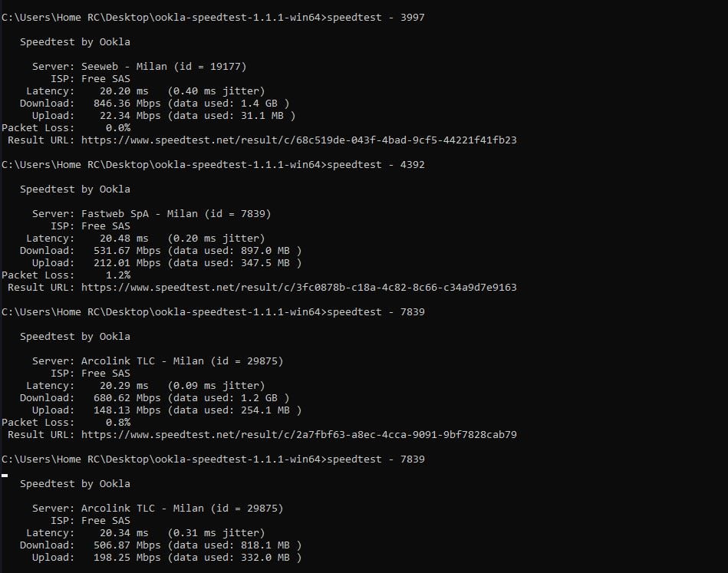Click the blinking terminal text cursor

click(5, 476)
